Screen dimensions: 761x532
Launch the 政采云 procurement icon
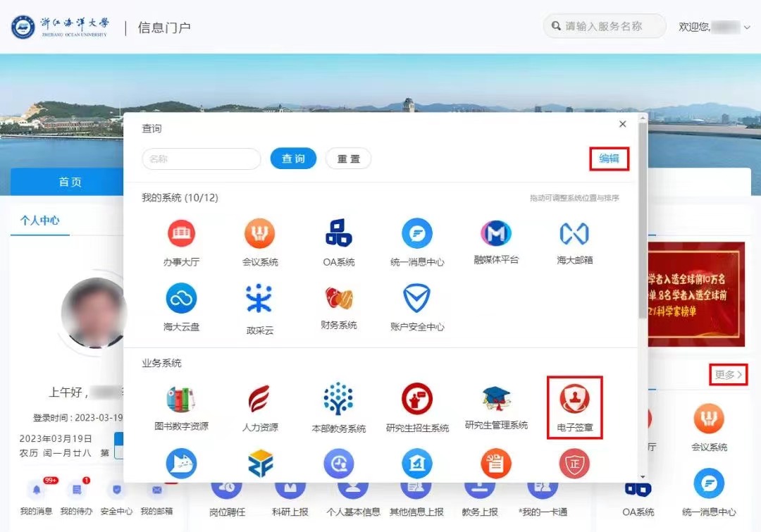tap(260, 304)
